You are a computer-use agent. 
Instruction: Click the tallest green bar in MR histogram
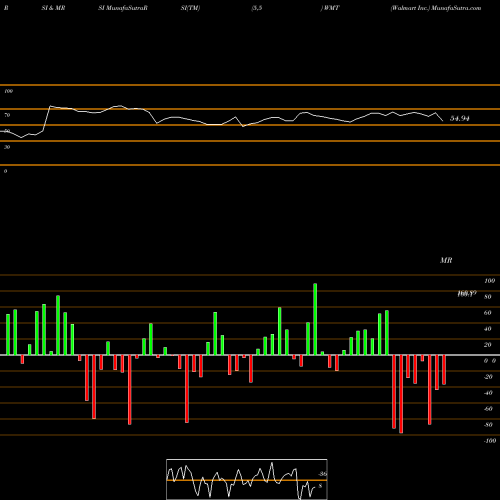(x=315, y=319)
